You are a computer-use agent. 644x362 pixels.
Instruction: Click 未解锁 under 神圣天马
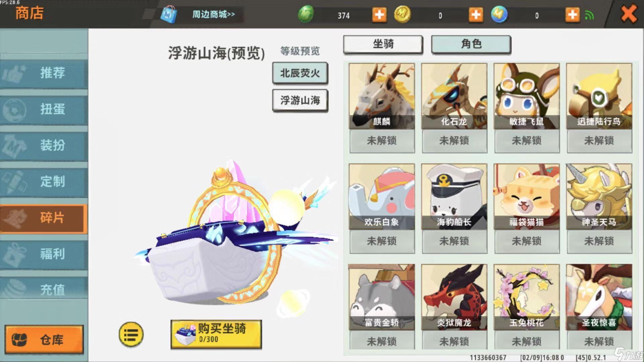599,241
